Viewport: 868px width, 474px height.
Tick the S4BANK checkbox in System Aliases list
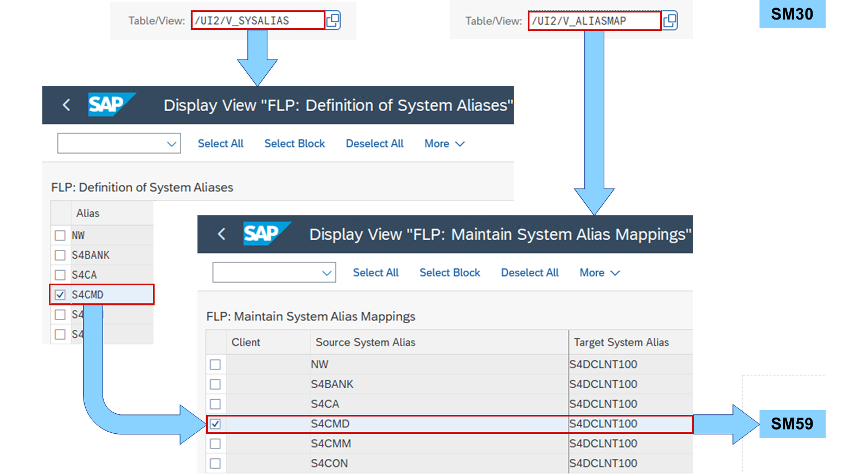(x=60, y=255)
